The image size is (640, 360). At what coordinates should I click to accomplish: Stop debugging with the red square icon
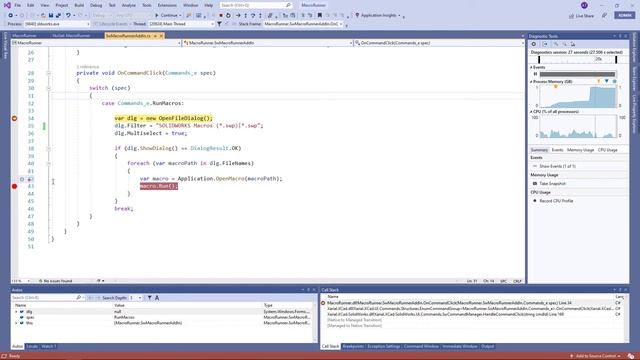click(221, 16)
